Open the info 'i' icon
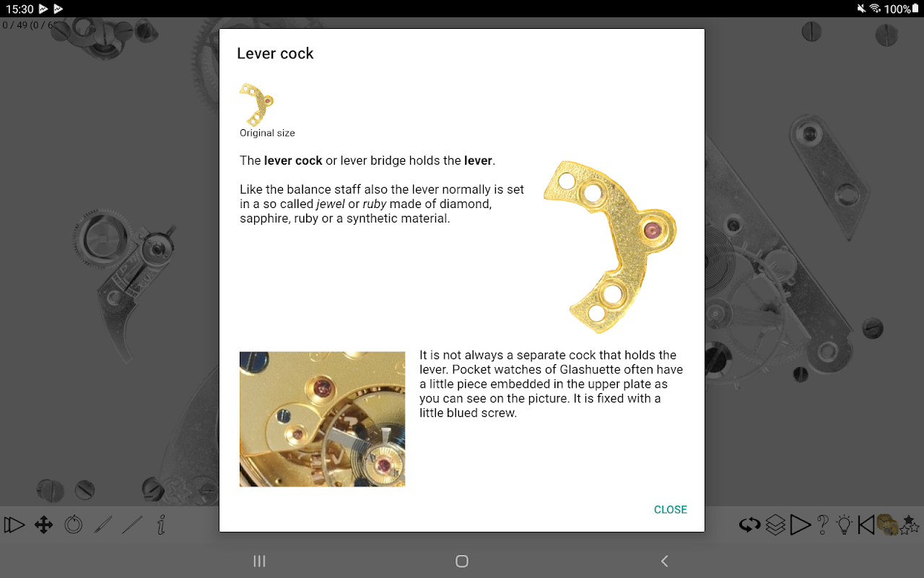This screenshot has height=578, width=924. [x=162, y=525]
